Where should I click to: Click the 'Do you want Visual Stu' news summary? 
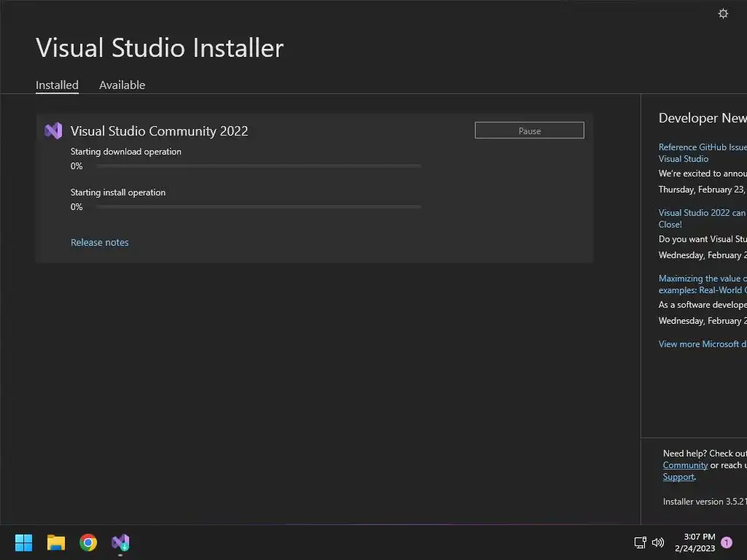[x=703, y=239]
